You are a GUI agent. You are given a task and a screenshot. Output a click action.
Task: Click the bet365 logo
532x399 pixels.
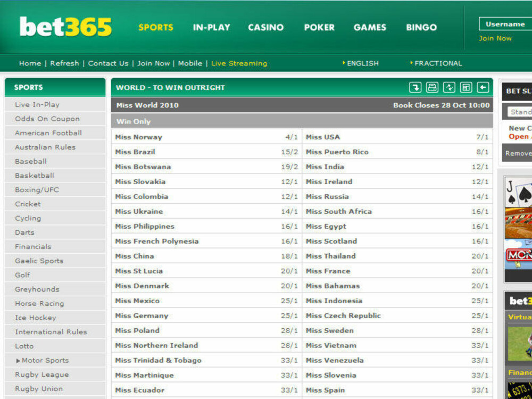click(x=65, y=27)
